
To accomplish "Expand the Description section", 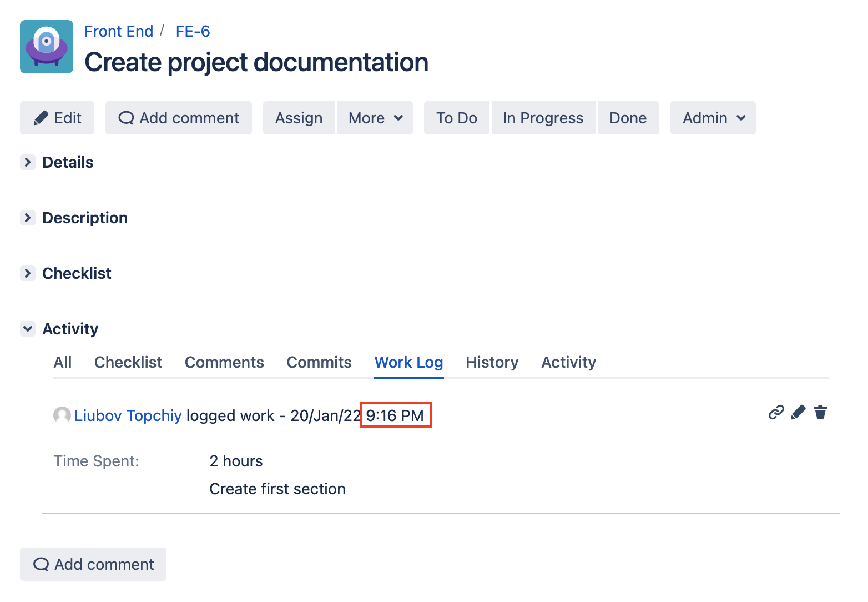I will click(28, 218).
